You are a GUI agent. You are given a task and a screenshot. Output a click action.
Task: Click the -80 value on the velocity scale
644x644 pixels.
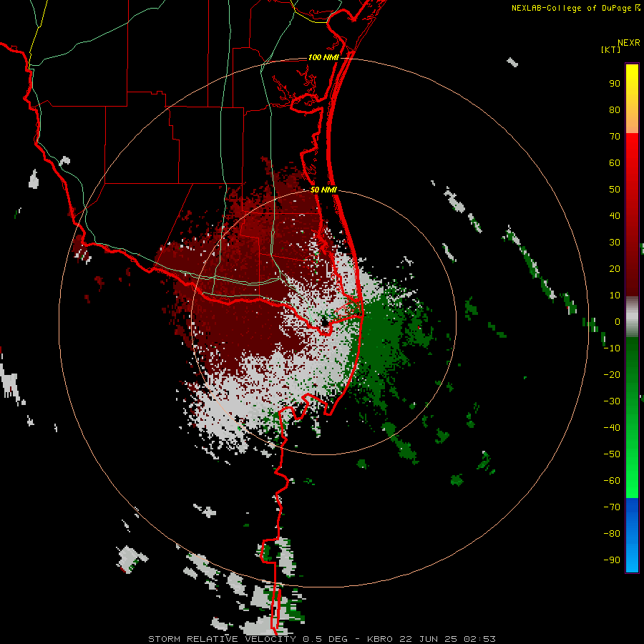[612, 534]
